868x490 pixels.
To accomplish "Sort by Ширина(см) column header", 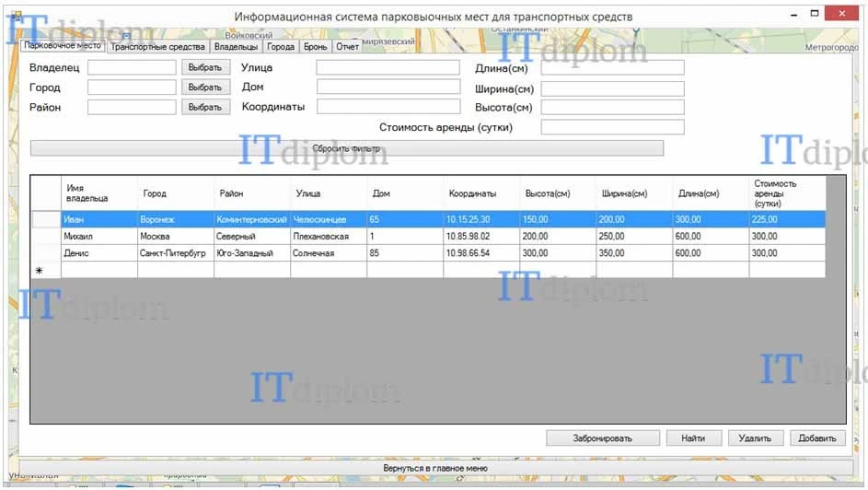I will coord(634,193).
